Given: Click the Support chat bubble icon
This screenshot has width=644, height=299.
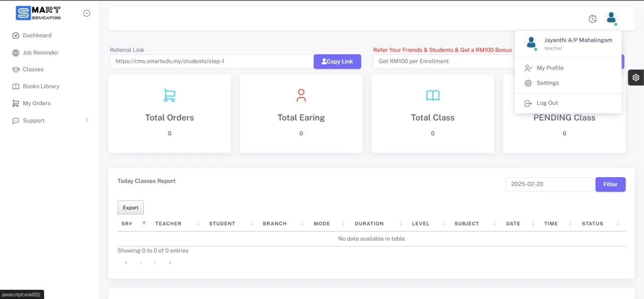Looking at the screenshot, I should point(16,121).
